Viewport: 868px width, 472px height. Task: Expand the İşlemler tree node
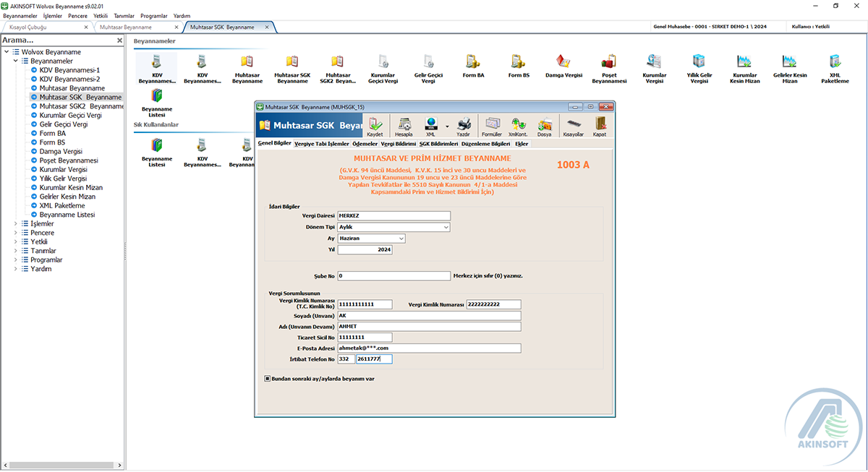pos(16,224)
